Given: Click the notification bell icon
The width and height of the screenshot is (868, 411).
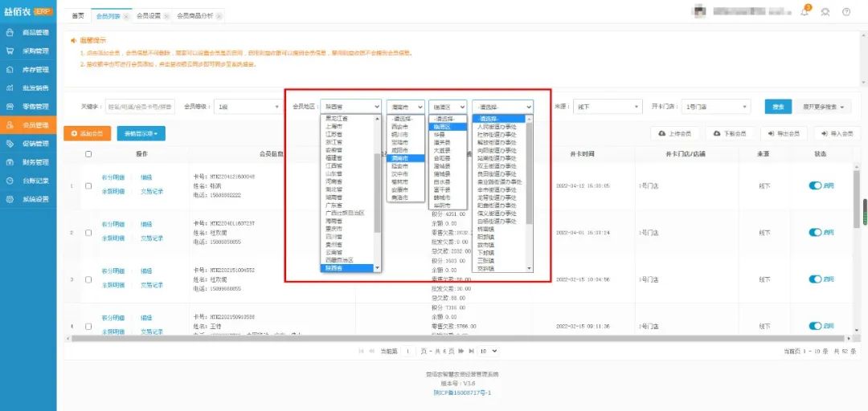Looking at the screenshot, I should [x=805, y=12].
